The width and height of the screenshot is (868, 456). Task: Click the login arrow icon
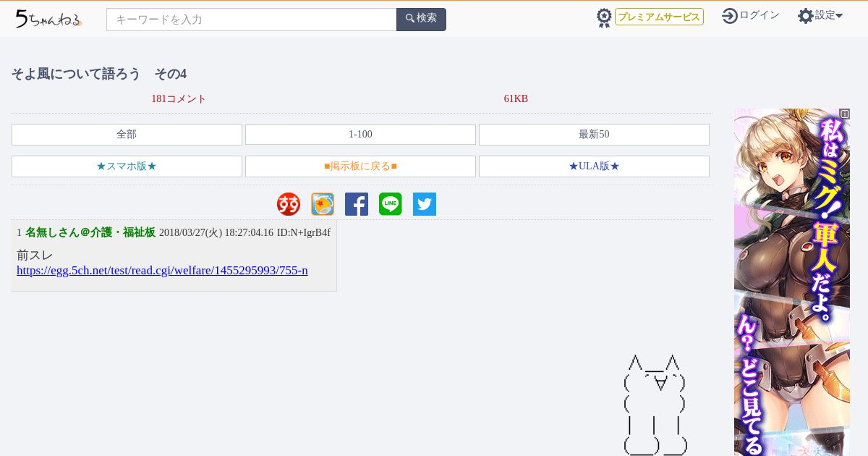click(x=730, y=15)
